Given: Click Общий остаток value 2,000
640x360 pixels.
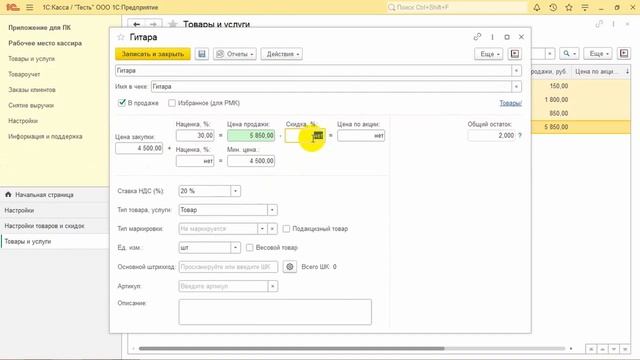Looking at the screenshot, I should click(492, 135).
